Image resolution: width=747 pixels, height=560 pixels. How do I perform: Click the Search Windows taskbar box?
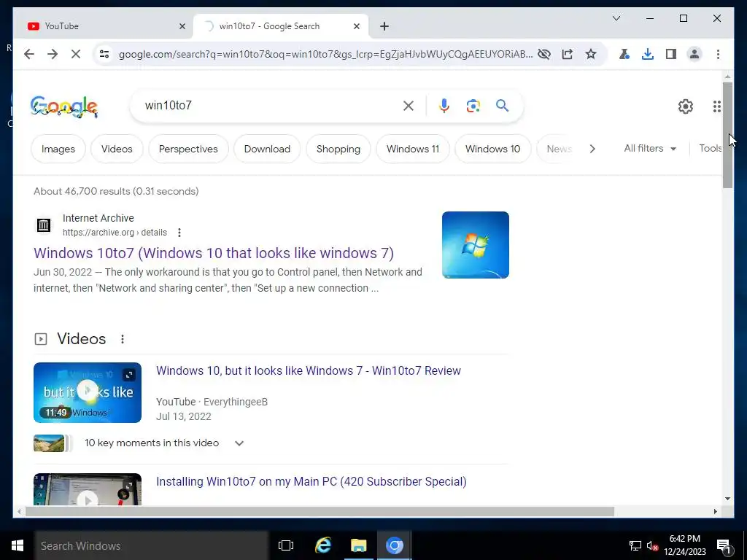point(152,545)
